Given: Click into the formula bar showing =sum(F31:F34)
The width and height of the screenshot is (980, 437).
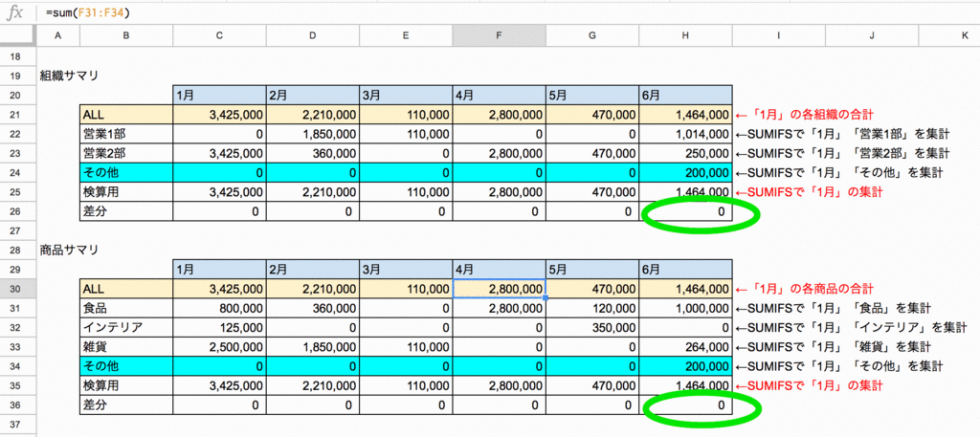Looking at the screenshot, I should 509,12.
